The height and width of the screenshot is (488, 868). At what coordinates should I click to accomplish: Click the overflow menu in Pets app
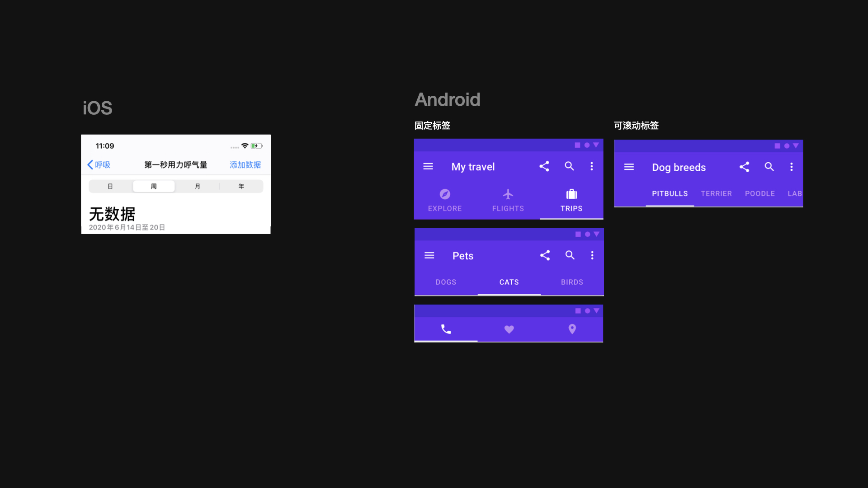point(591,255)
